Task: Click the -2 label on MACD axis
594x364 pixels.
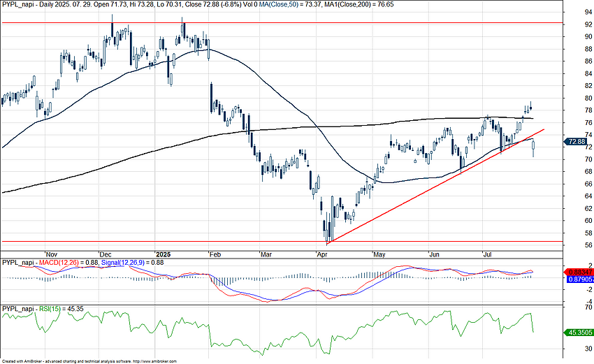Action: coord(589,290)
